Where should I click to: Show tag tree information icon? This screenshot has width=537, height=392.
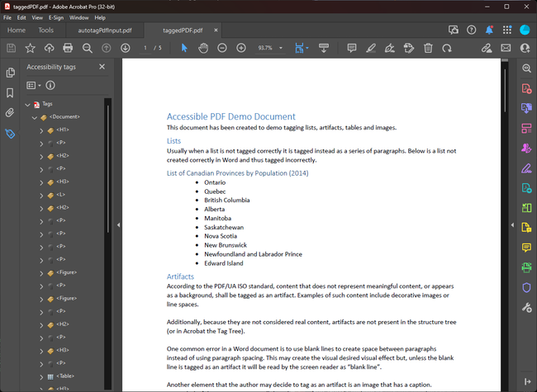(x=50, y=85)
